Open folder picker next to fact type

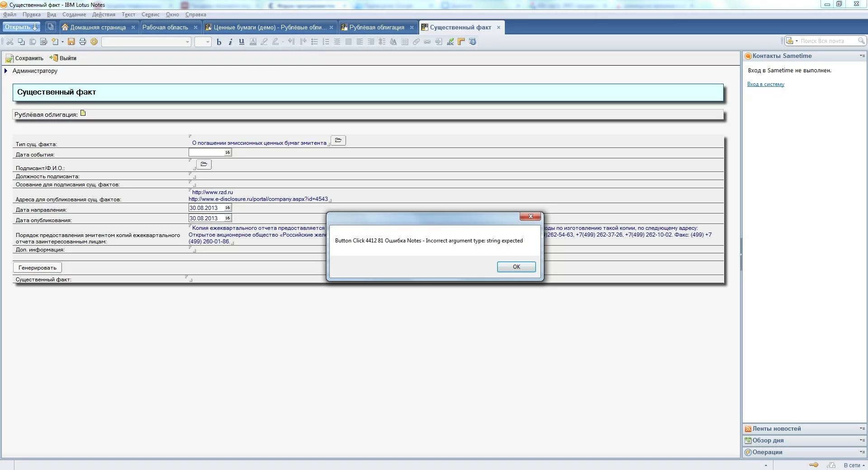click(338, 140)
